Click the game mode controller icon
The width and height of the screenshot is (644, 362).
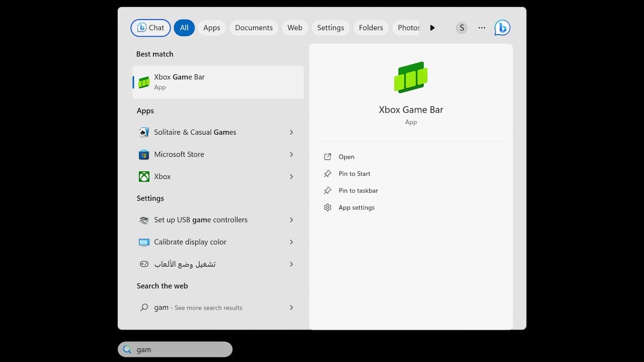click(144, 264)
